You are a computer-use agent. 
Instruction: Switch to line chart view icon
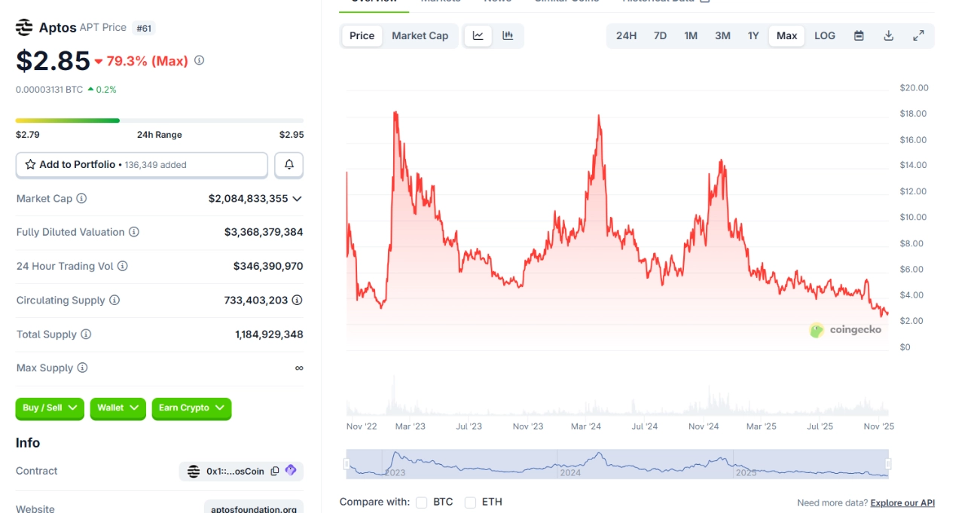[478, 35]
